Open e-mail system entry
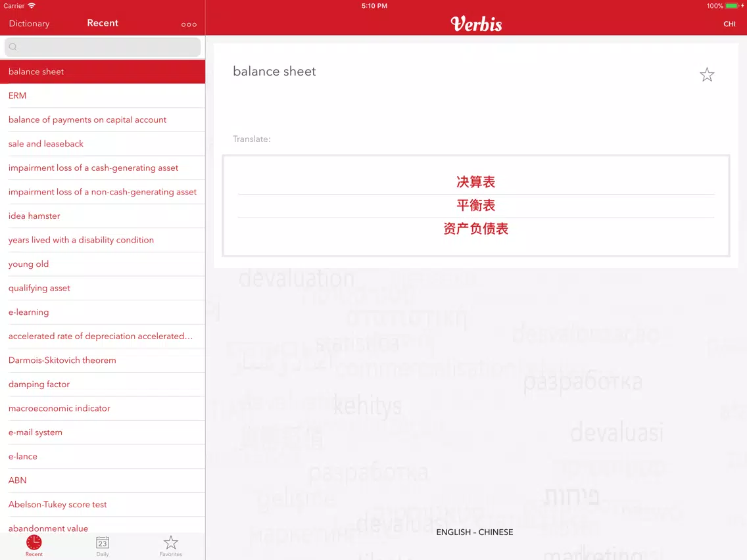This screenshot has height=560, width=747. (103, 432)
